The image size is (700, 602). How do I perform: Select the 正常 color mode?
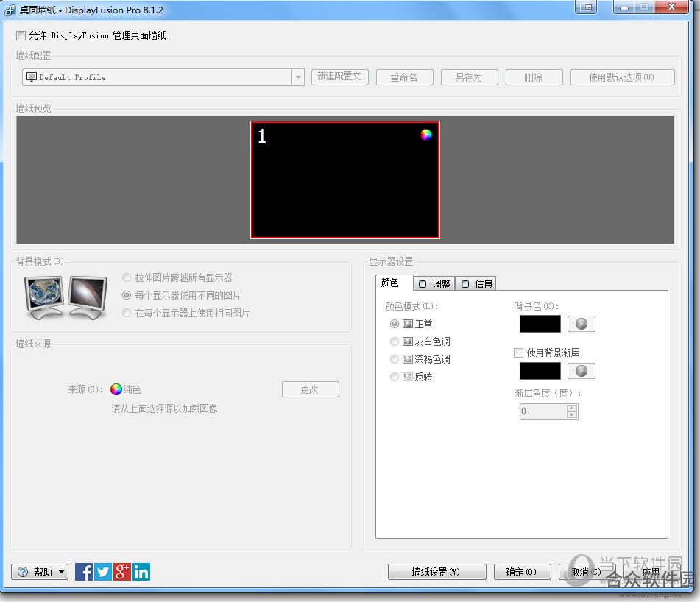pyautogui.click(x=395, y=324)
